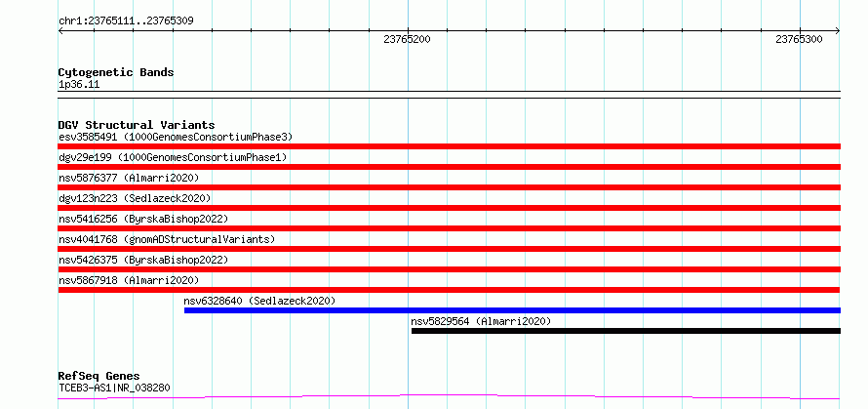Click the 1p36.11 cytogenetic band bar
Viewport: 868px width, 409px height.
449,95
